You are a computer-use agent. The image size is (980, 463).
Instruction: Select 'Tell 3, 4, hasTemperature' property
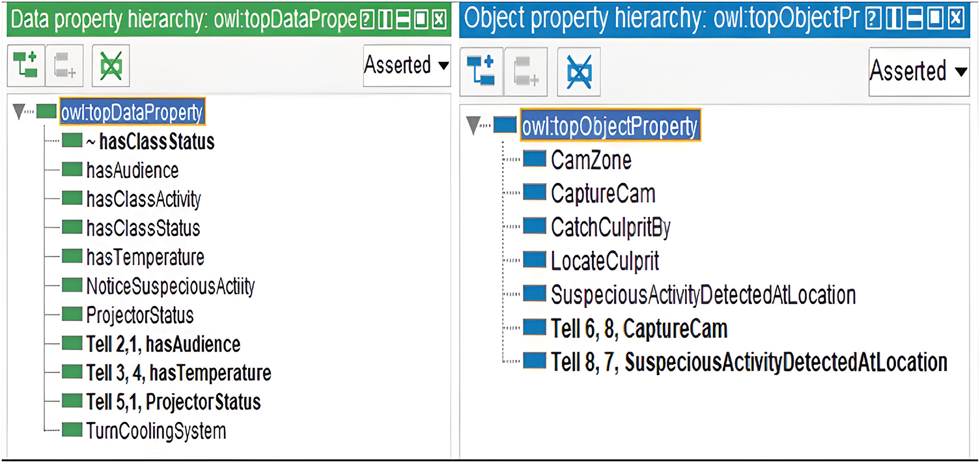click(x=178, y=373)
